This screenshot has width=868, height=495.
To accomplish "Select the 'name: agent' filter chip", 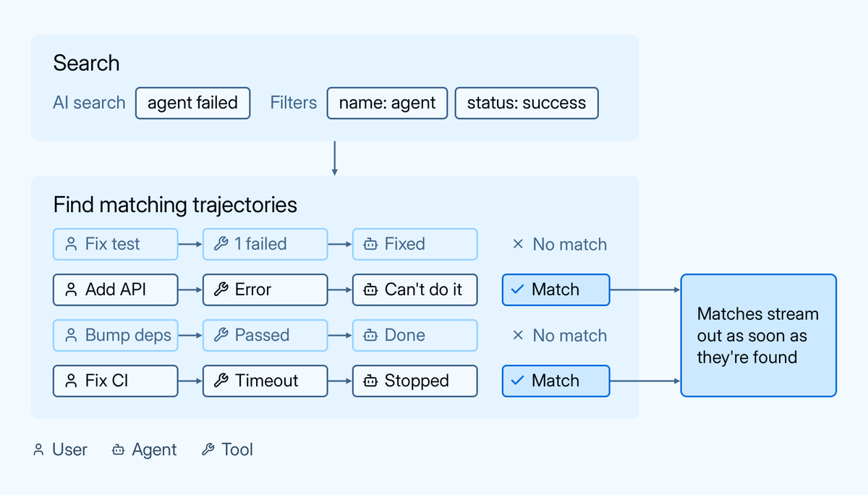I will 387,103.
